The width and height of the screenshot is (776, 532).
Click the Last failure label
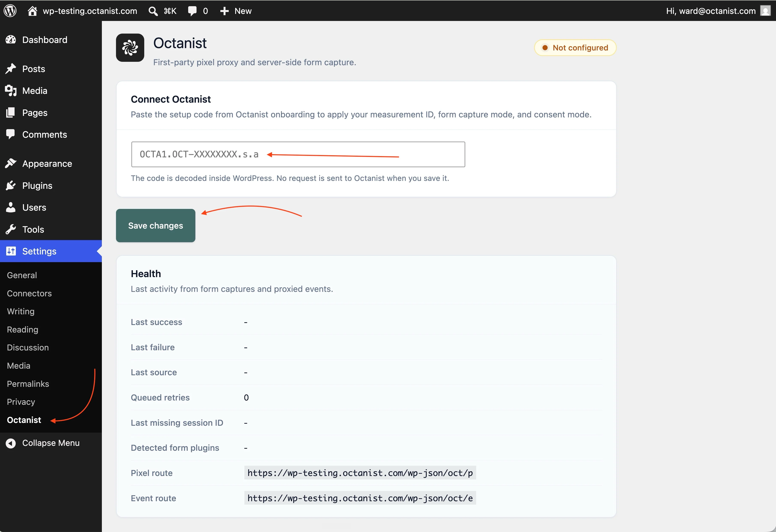pyautogui.click(x=153, y=347)
